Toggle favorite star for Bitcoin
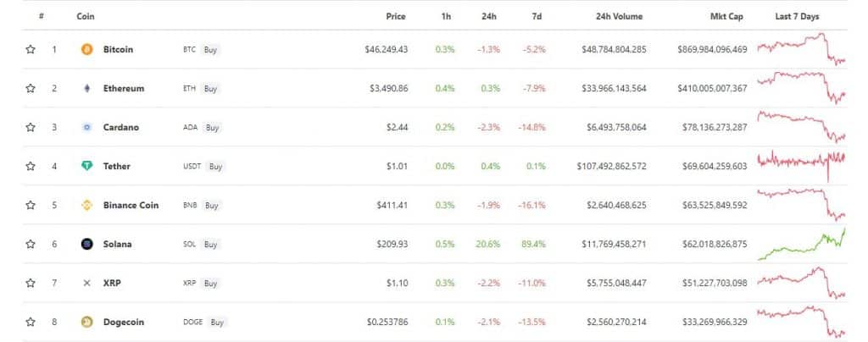Viewport: 868px width, 342px height. [x=31, y=50]
